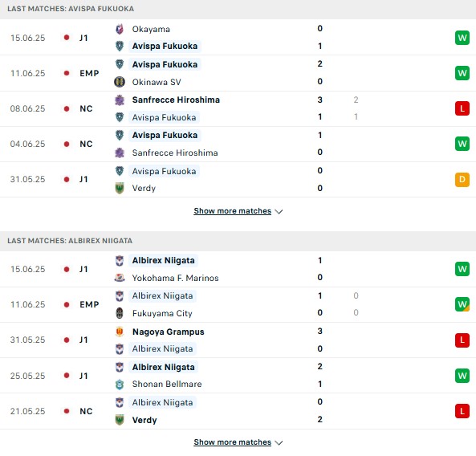Expand Show more matches for Avispa Fukuoka
This screenshot has width=476, height=456.
click(x=238, y=211)
